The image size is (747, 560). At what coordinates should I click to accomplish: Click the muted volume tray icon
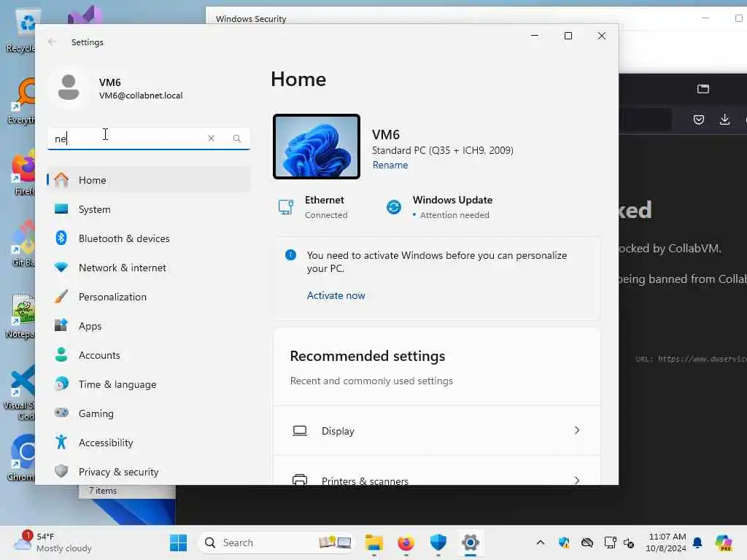click(x=628, y=542)
